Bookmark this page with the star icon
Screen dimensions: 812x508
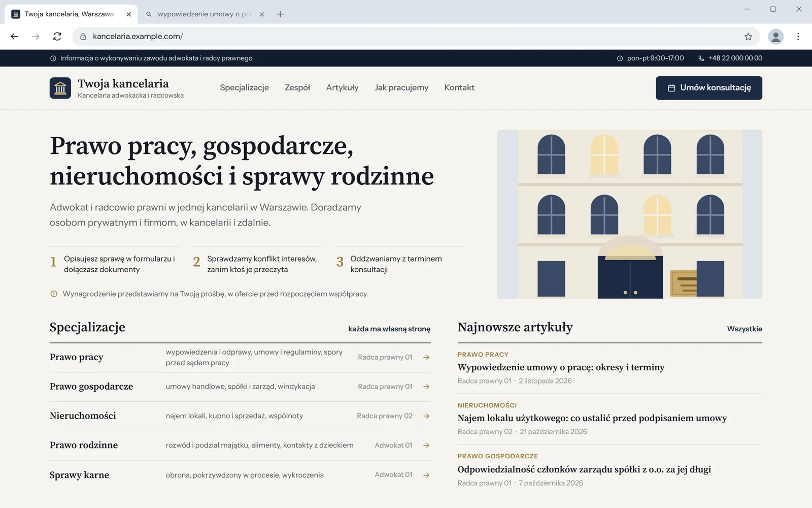(748, 37)
